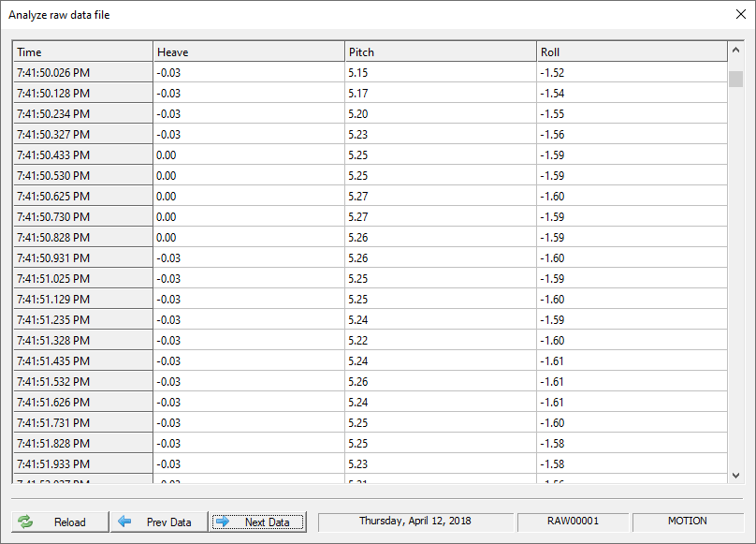Click the RAW00001 file name field

click(573, 522)
